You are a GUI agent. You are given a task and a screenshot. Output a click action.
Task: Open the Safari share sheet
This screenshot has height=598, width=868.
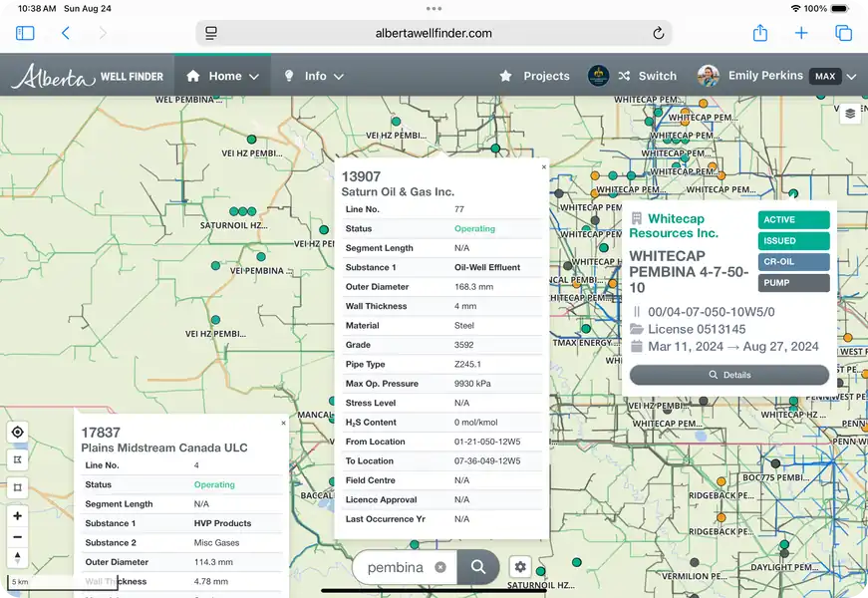point(760,33)
